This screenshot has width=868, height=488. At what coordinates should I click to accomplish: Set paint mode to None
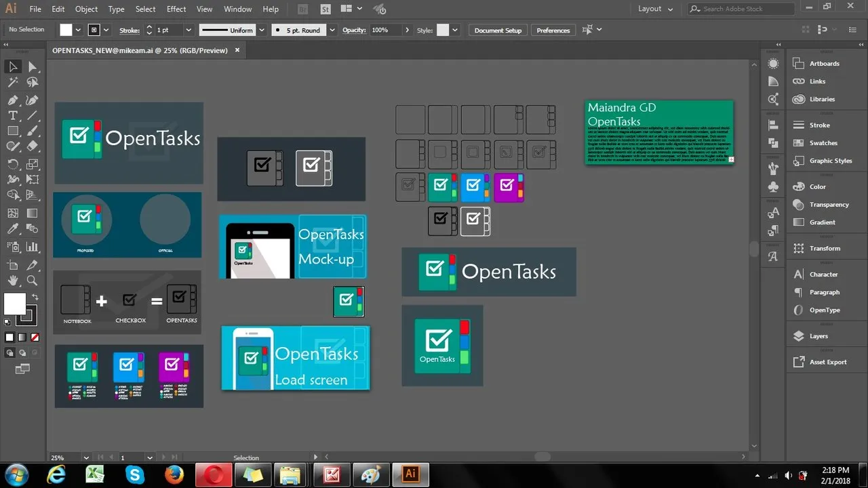pyautogui.click(x=35, y=337)
